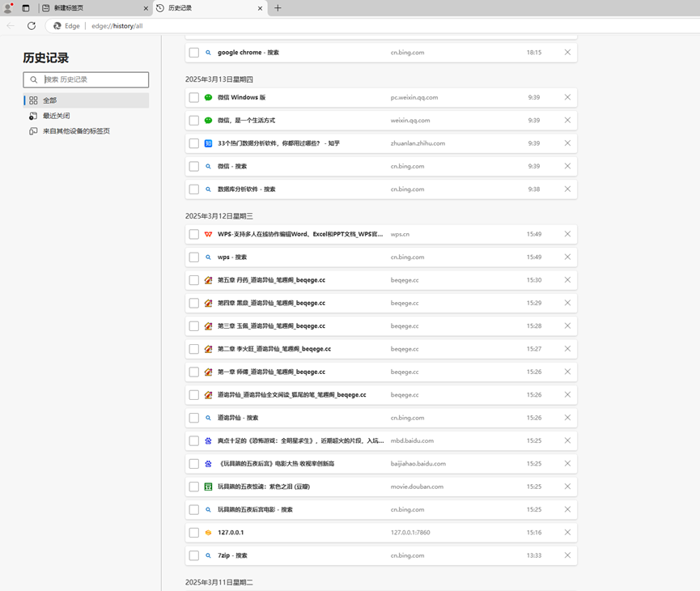Click the 2025年3月13日星期四 date header
This screenshot has height=591, width=700.
tap(219, 79)
